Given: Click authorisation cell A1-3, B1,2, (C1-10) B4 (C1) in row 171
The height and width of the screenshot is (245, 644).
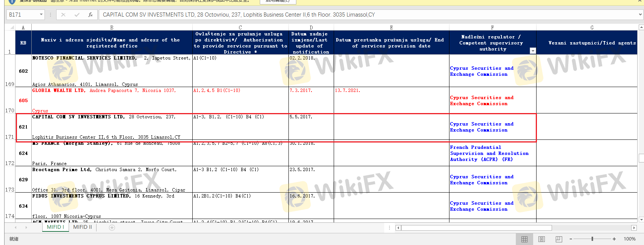Looking at the screenshot, I should 241,127.
